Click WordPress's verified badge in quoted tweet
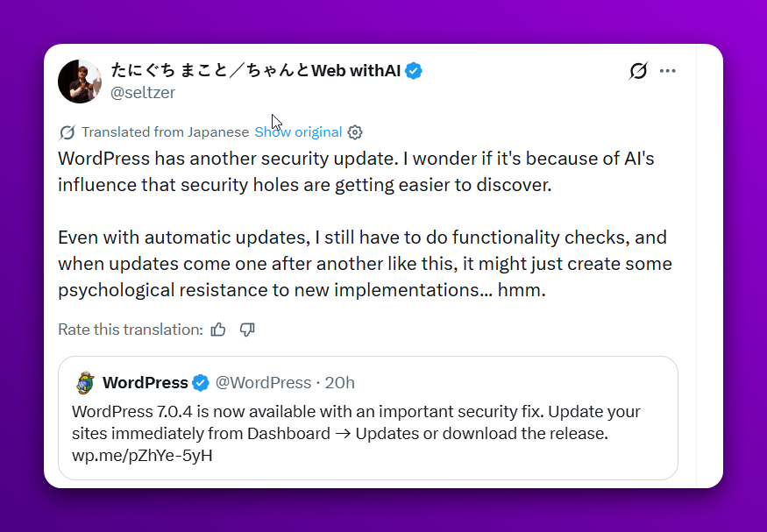Image resolution: width=767 pixels, height=532 pixels. click(201, 383)
